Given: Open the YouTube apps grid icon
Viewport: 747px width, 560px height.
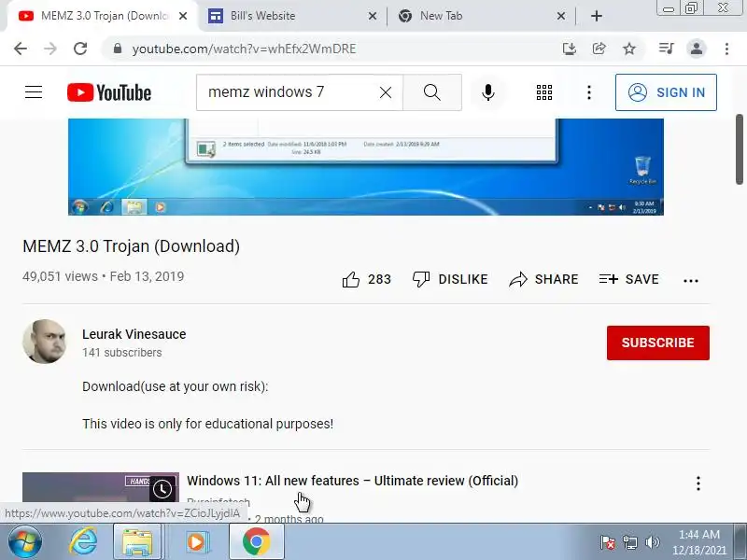Looking at the screenshot, I should click(x=544, y=92).
